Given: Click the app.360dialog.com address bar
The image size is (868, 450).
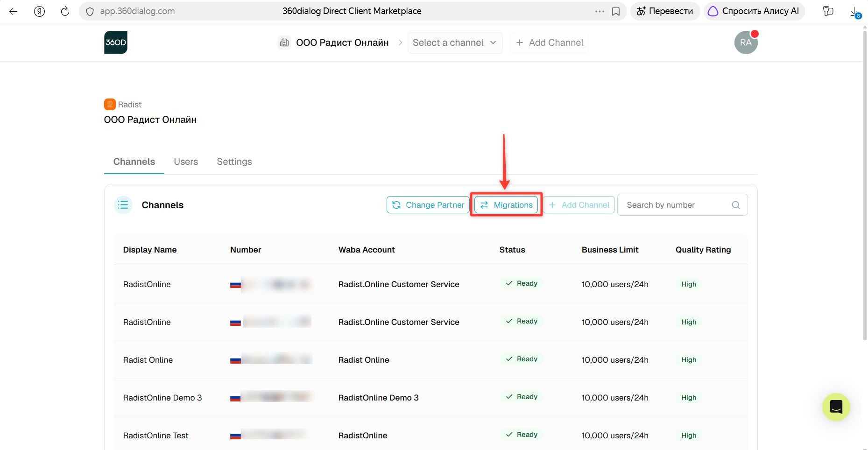Looking at the screenshot, I should tap(138, 11).
